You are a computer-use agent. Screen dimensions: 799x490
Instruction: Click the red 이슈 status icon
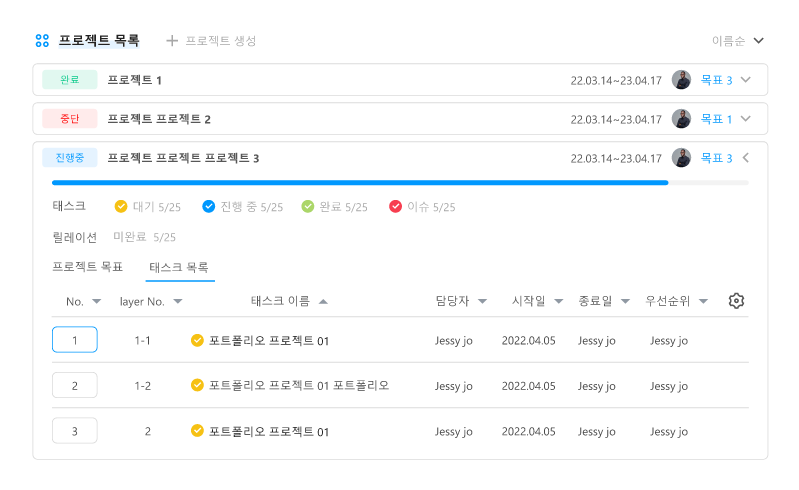395,207
